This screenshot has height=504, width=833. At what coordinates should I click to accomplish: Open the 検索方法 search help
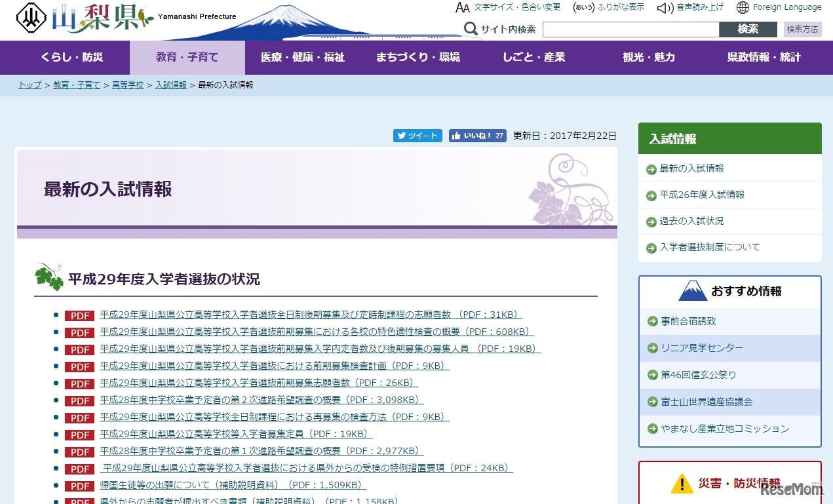(x=802, y=29)
